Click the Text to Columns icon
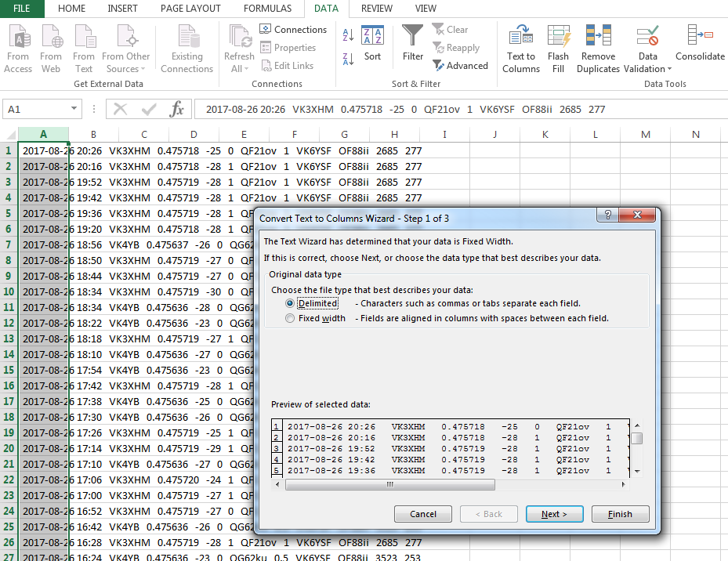 [x=520, y=37]
